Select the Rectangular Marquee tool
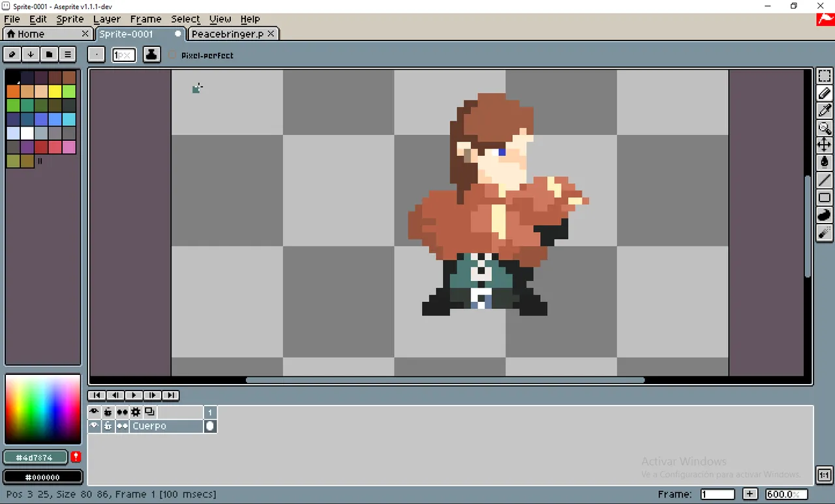835x504 pixels. 824,76
